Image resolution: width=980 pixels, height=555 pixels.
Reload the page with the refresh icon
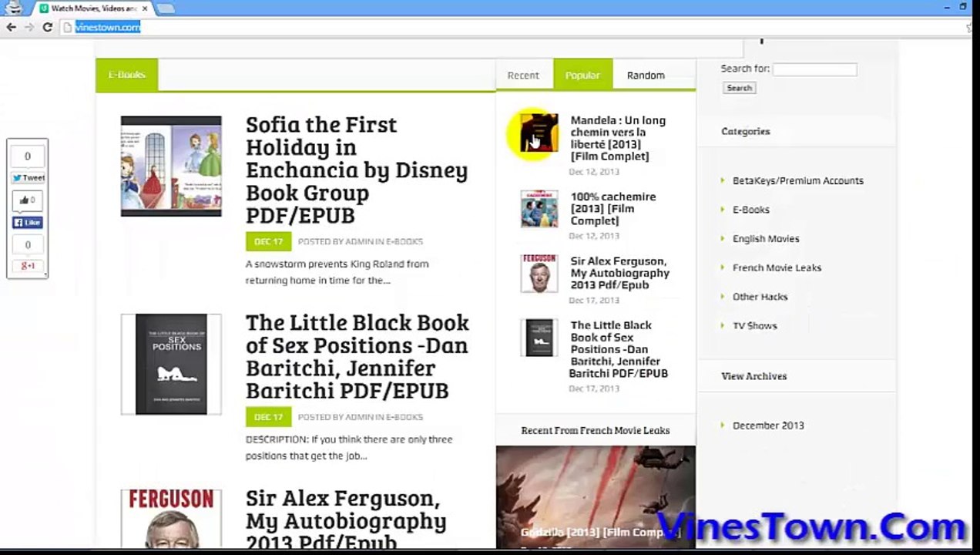click(47, 27)
